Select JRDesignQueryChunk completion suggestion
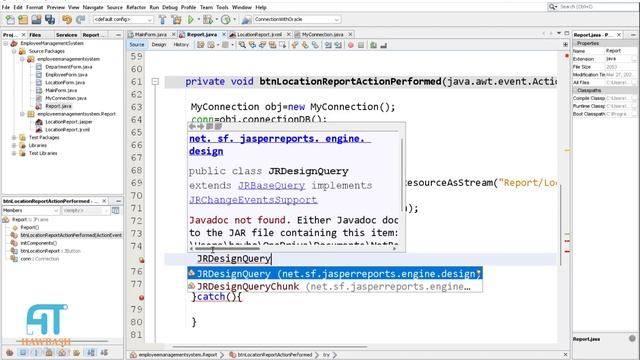Screen dimensions: 640x360 point(335,287)
